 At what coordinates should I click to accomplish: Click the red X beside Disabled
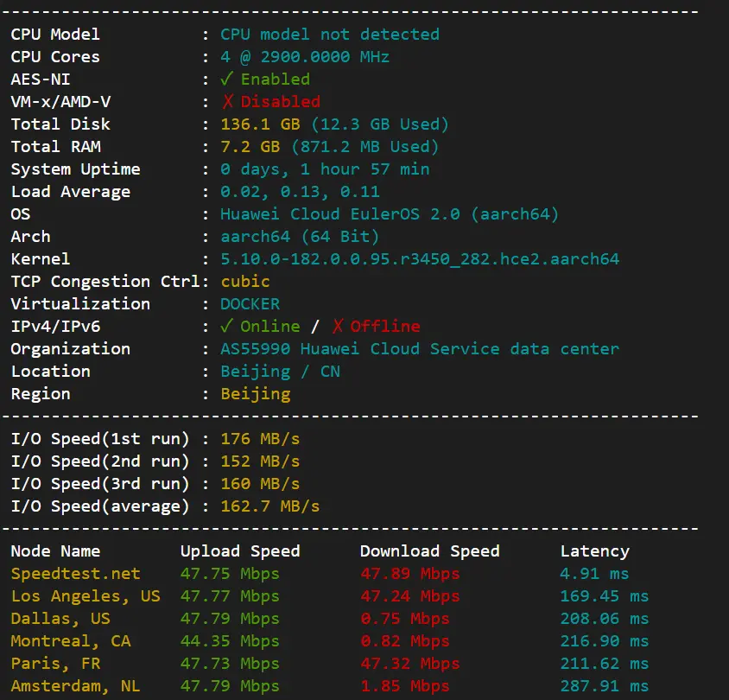(x=227, y=101)
